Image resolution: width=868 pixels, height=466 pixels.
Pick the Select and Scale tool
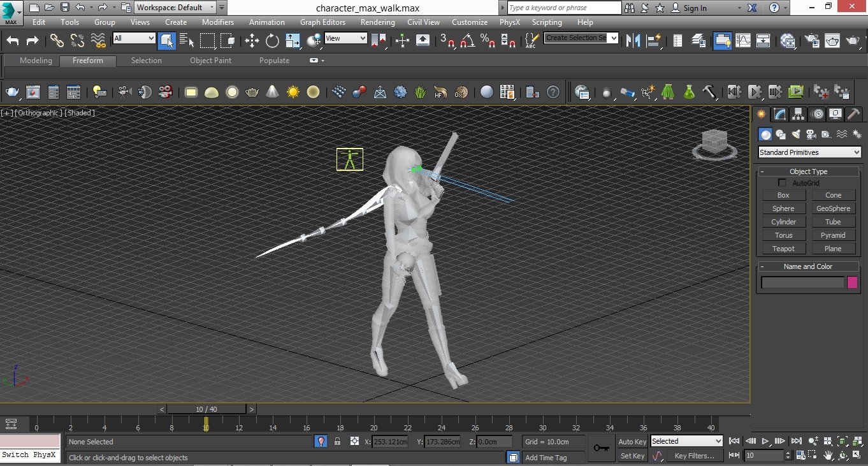[x=293, y=41]
